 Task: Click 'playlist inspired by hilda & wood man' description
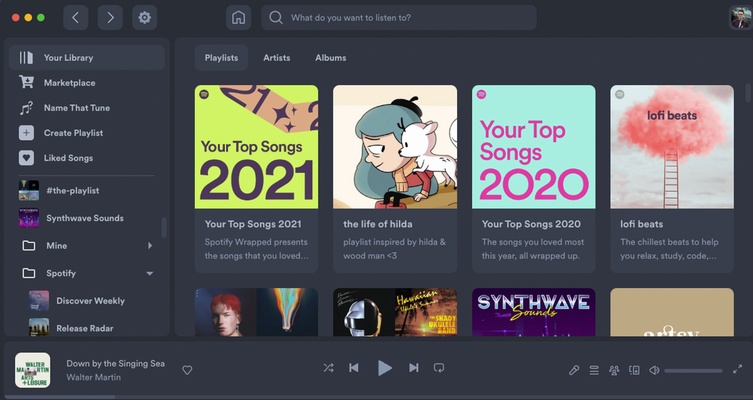click(394, 249)
